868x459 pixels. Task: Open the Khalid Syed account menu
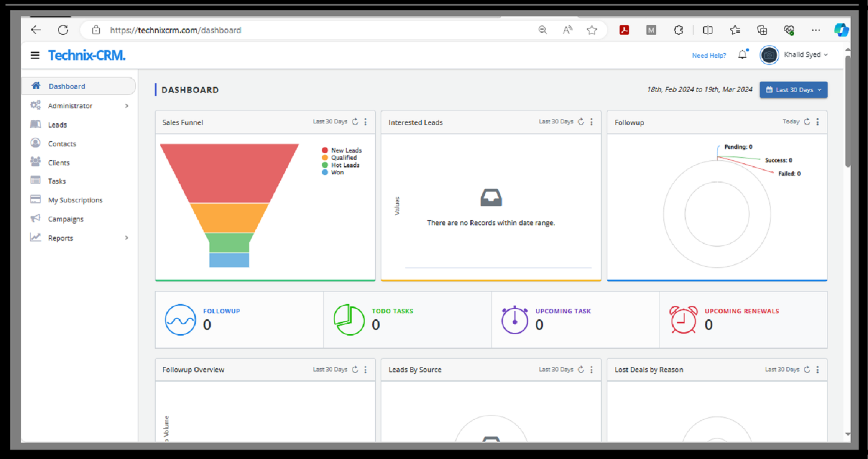[806, 55]
